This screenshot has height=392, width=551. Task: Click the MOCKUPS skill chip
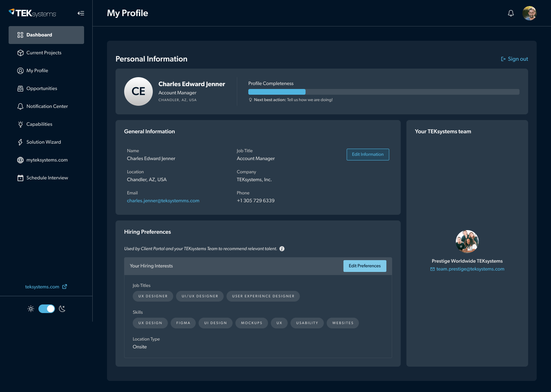coord(252,323)
